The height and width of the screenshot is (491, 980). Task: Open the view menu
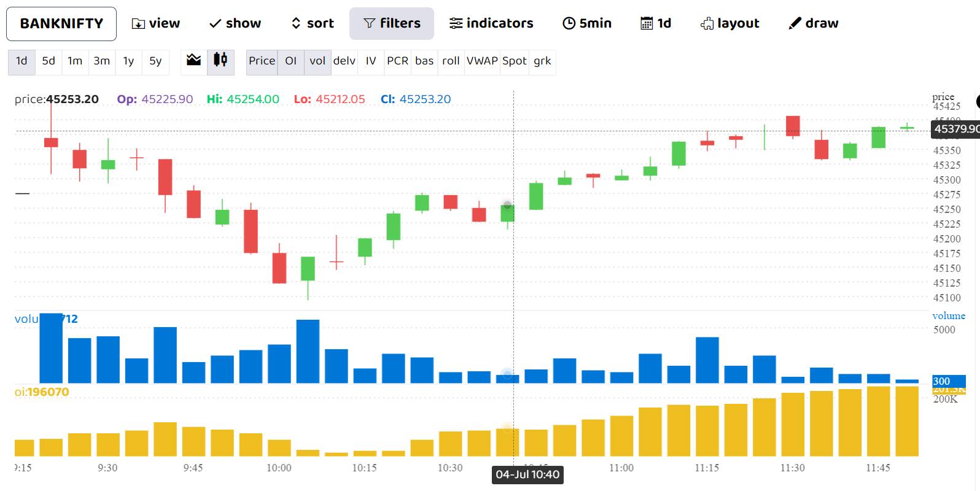pos(156,23)
